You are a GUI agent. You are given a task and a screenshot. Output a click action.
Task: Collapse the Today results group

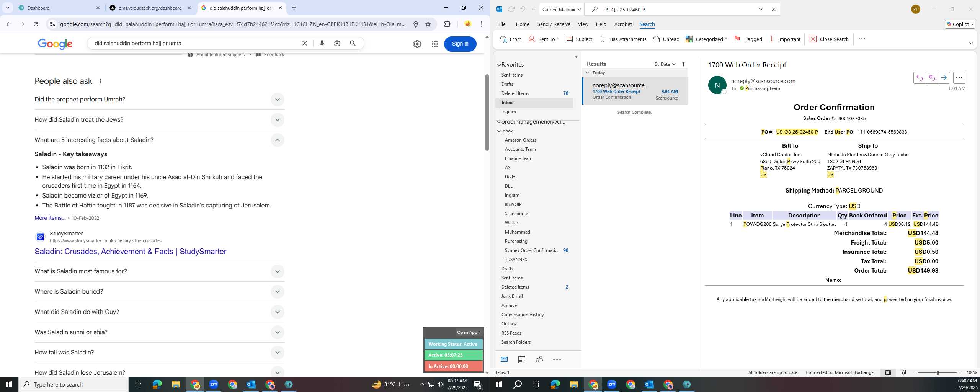coord(588,72)
